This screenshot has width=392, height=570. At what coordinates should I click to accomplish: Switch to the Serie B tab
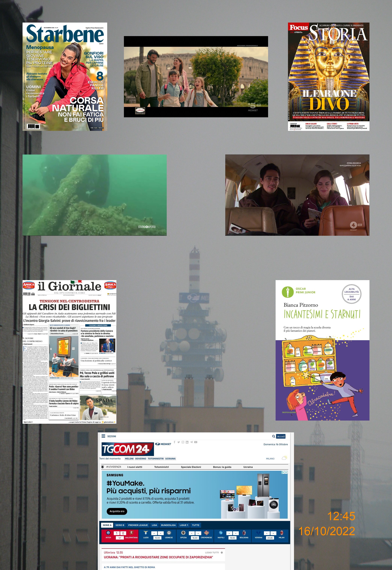(x=120, y=525)
